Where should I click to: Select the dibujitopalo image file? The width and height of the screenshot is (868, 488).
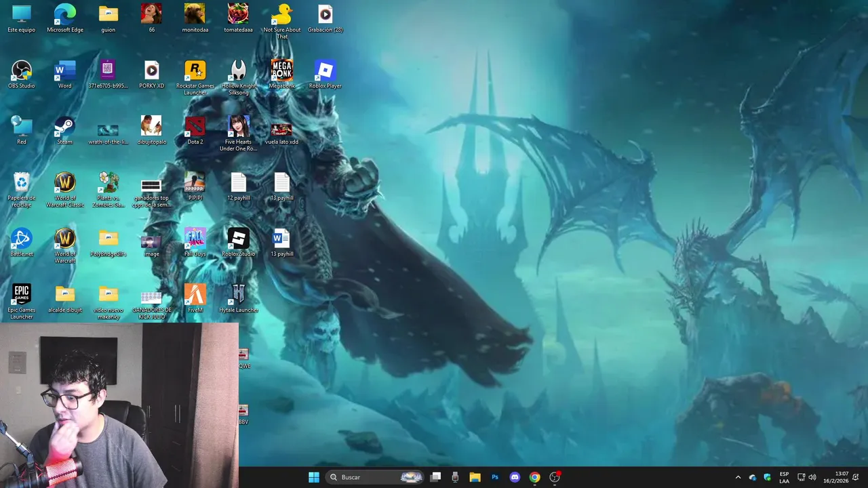coord(151,131)
